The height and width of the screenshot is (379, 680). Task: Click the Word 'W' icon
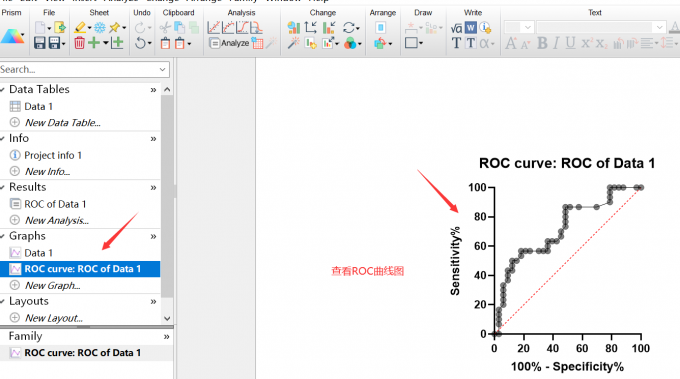(x=471, y=28)
